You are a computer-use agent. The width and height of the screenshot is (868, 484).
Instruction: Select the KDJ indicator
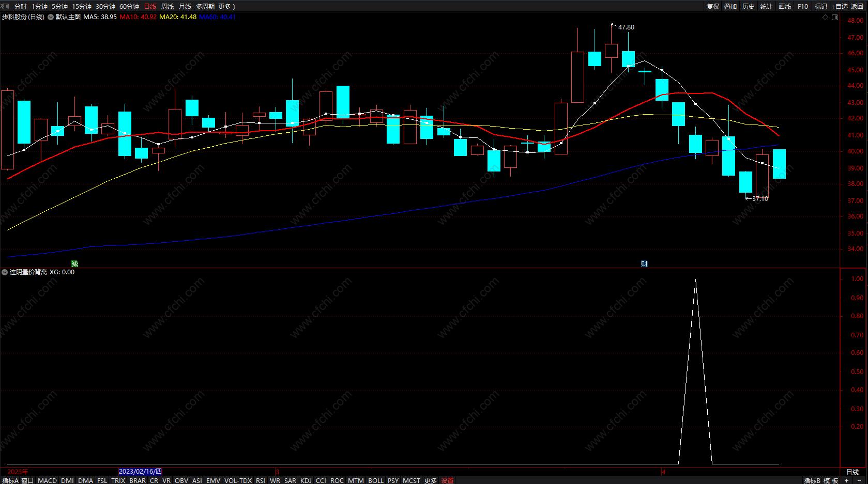point(306,480)
